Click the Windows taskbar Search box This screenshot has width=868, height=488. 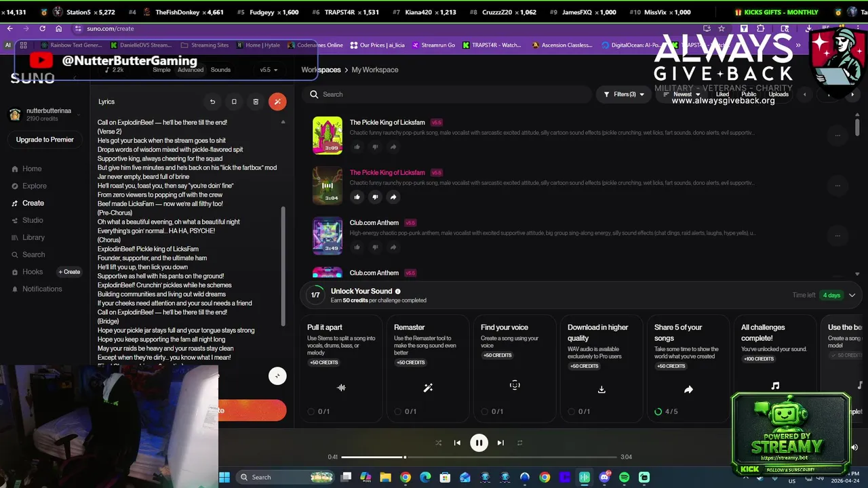[x=285, y=477]
